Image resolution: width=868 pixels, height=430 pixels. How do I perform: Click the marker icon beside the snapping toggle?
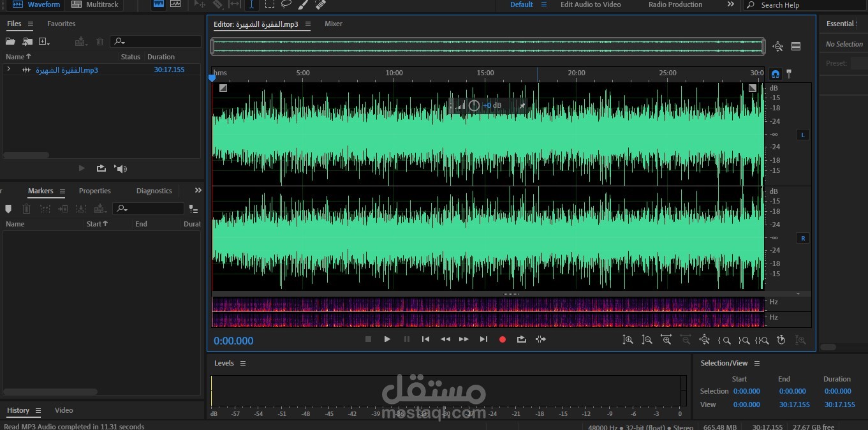pyautogui.click(x=789, y=73)
